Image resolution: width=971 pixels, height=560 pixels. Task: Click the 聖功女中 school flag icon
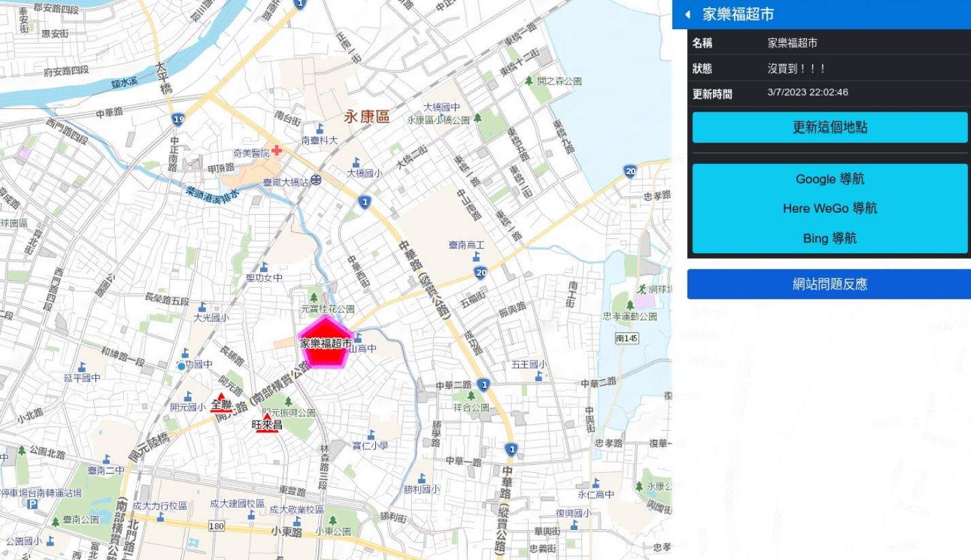pos(264,267)
